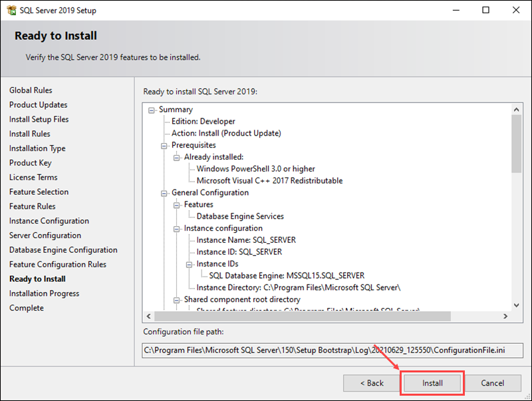Collapse the Instance configuration node
The width and height of the screenshot is (532, 401).
tap(176, 229)
